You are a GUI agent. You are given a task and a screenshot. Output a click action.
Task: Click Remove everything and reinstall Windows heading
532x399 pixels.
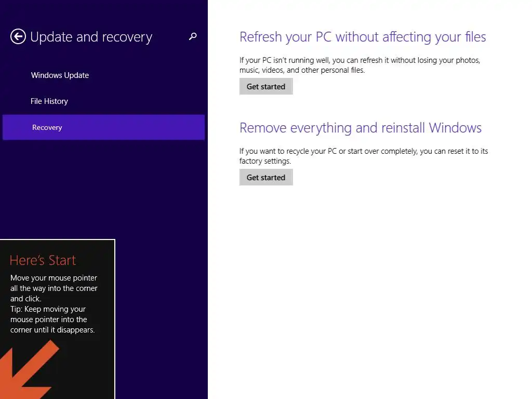[x=361, y=128]
